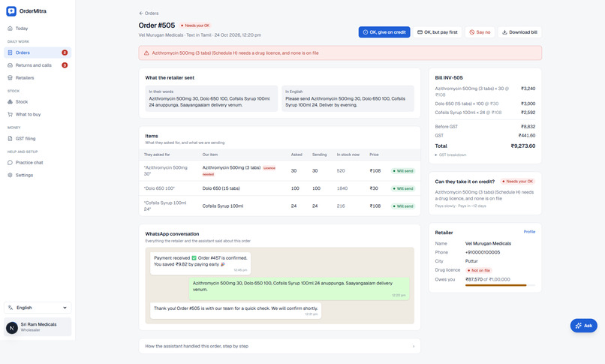The height and width of the screenshot is (364, 605).
Task: Open Returns and calls section
Action: 38,65
